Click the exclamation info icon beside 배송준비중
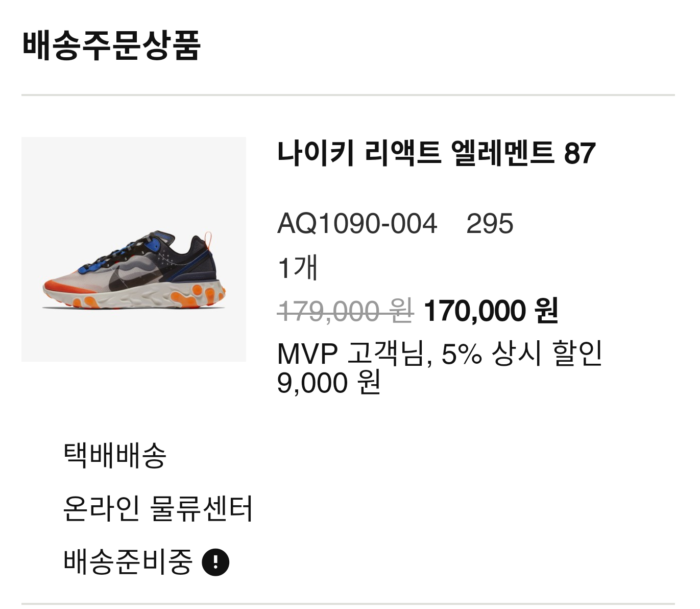This screenshot has height=609, width=700. tap(215, 562)
